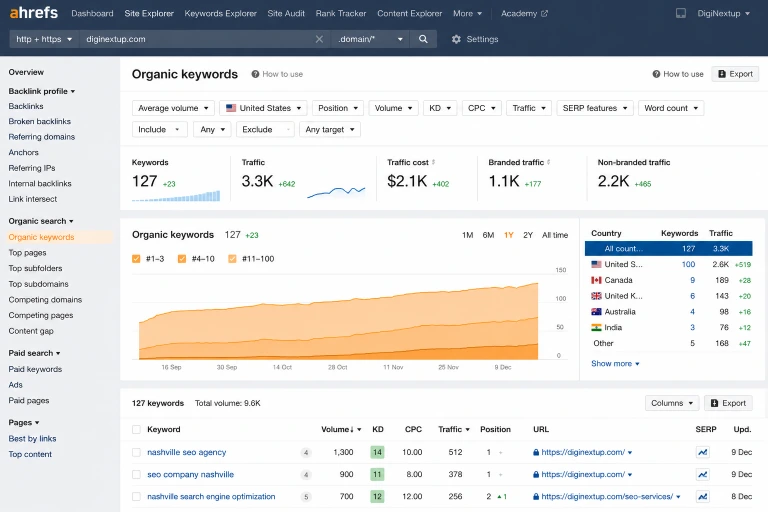Screen dimensions: 768x512
Task: Click the domain input field diginextup.com
Action: (x=198, y=39)
